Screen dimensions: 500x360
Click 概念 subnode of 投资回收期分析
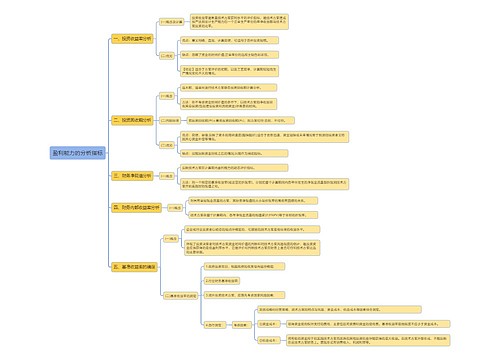click(x=167, y=96)
